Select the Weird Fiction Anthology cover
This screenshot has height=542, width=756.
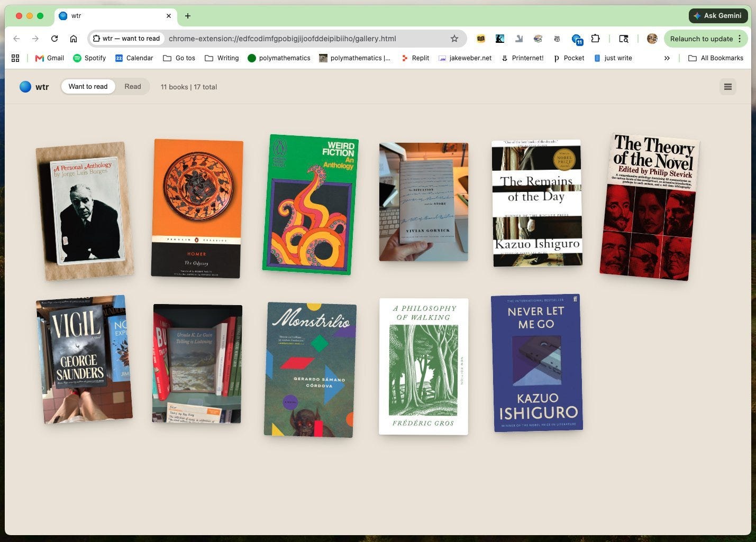(310, 205)
